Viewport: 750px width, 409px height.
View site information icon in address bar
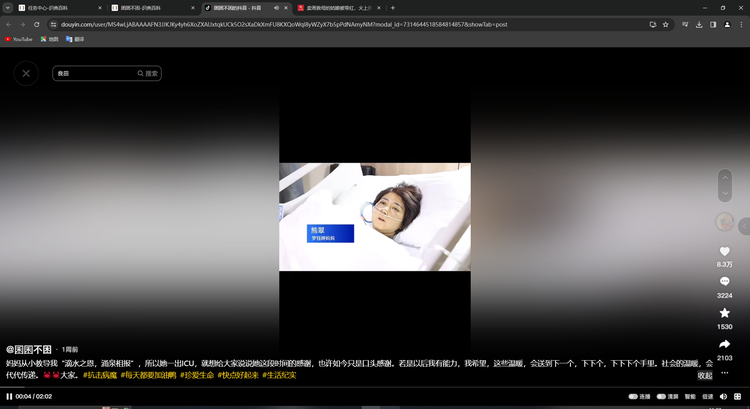point(54,24)
